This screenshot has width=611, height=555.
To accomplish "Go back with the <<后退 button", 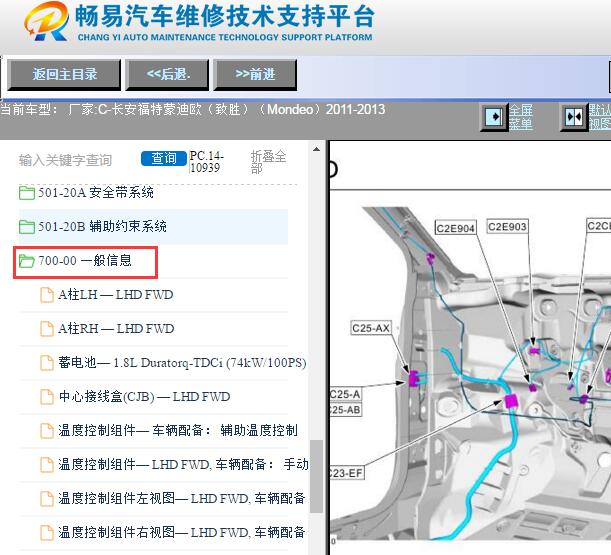I will (168, 75).
